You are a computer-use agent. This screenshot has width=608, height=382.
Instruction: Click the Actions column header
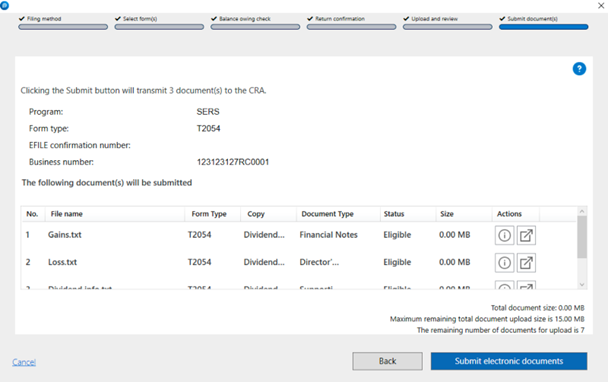(516, 214)
